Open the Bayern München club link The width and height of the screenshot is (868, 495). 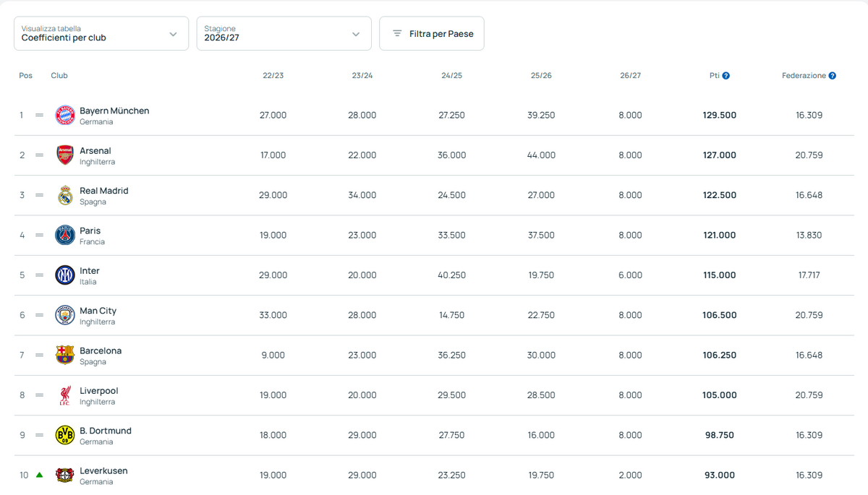coord(114,111)
